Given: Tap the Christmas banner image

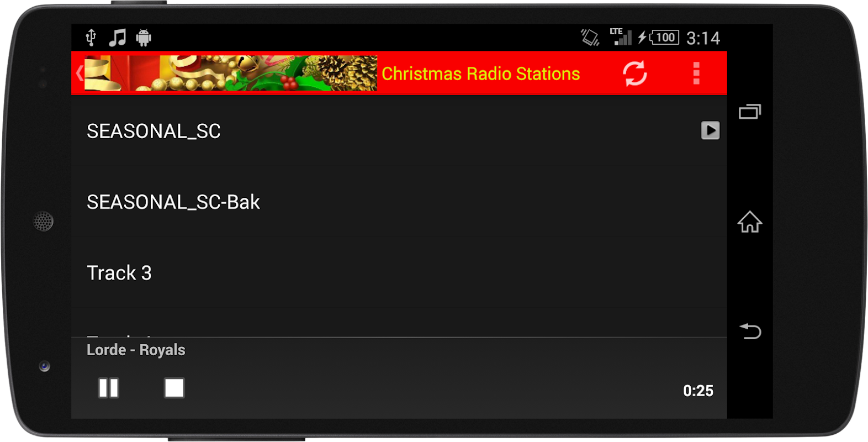Looking at the screenshot, I should (231, 73).
